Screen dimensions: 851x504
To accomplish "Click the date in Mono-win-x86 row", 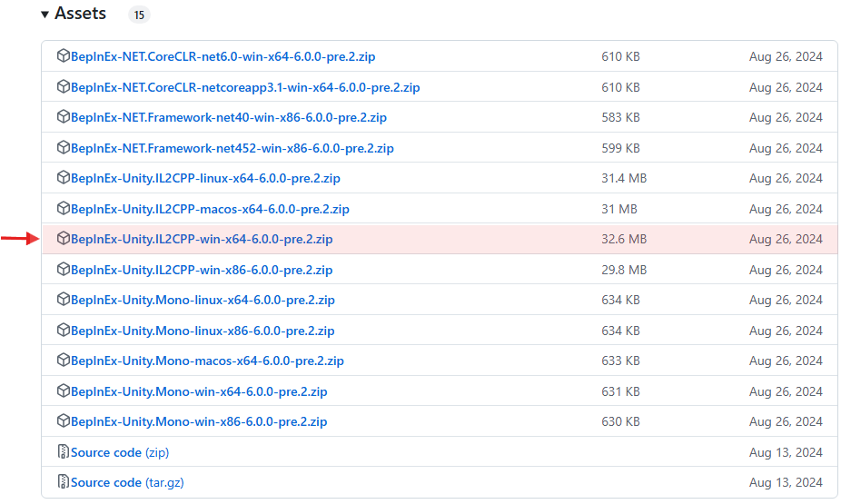I will [x=786, y=421].
